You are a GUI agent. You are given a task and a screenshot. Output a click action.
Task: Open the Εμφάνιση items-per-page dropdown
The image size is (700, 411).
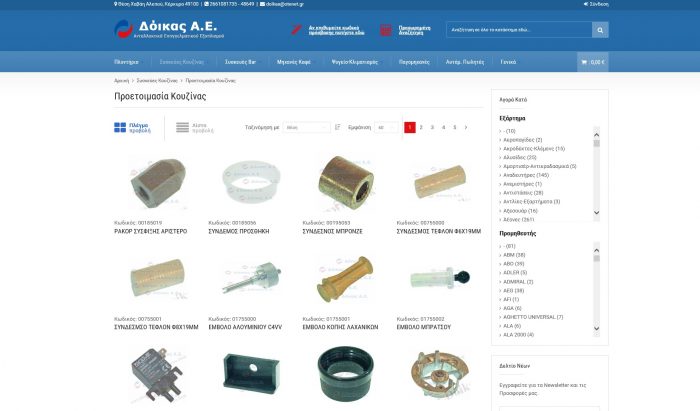[x=386, y=127]
